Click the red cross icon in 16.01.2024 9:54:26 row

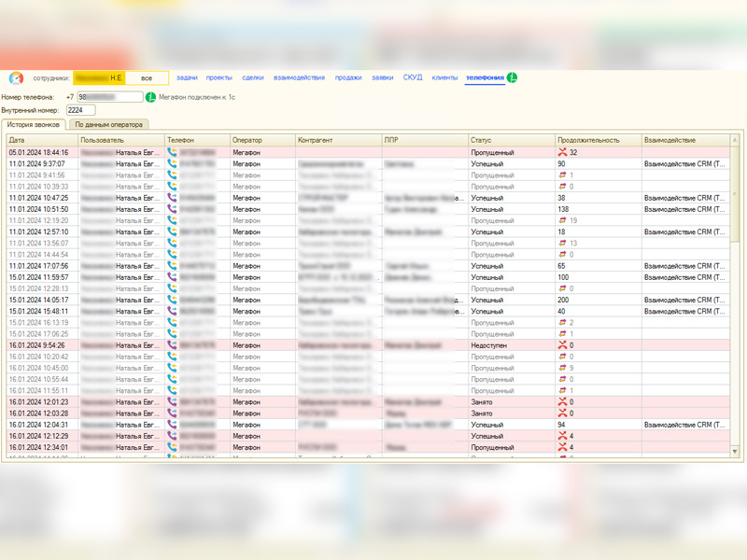[562, 345]
